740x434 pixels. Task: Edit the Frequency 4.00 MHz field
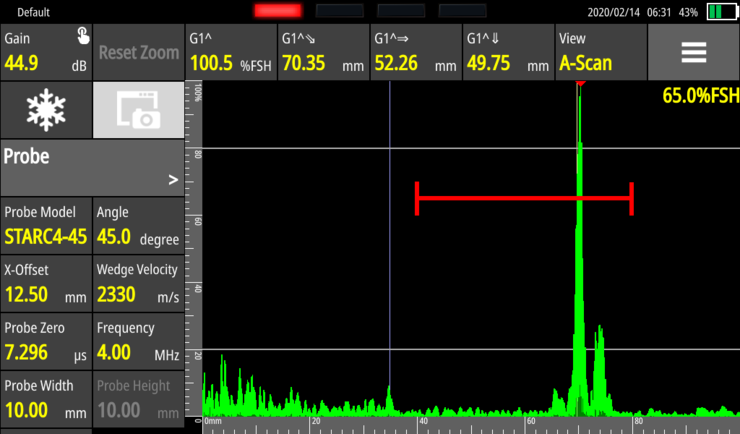[x=138, y=342]
